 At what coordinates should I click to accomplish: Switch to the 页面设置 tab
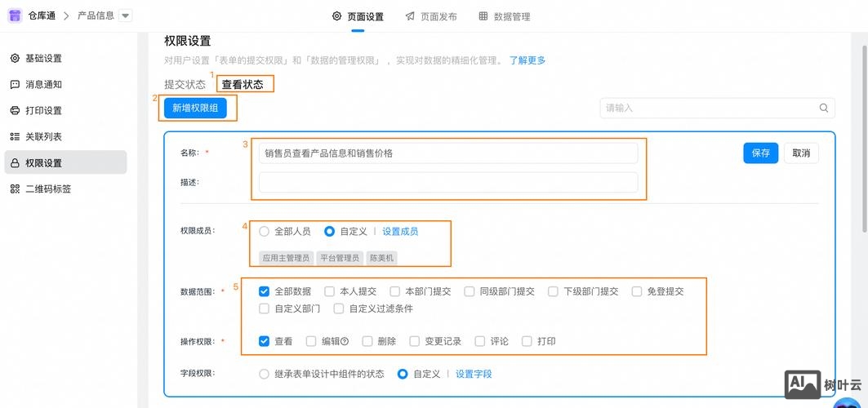358,16
